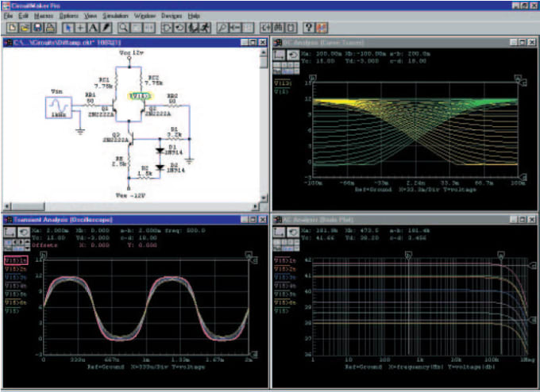Image resolution: width=540 pixels, height=392 pixels.
Task: Click the TraxMaker icon at toolbar end
Action: point(322,28)
